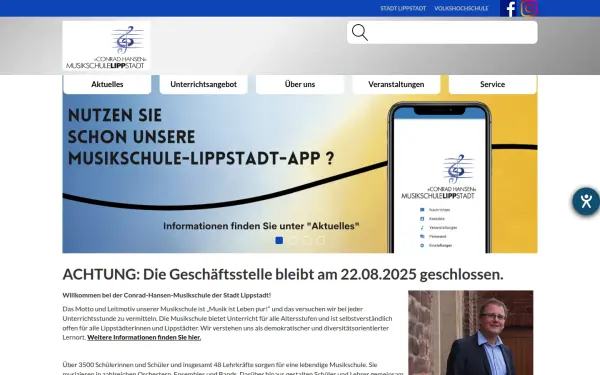
Task: Open the Facebook page icon
Action: [510, 8]
